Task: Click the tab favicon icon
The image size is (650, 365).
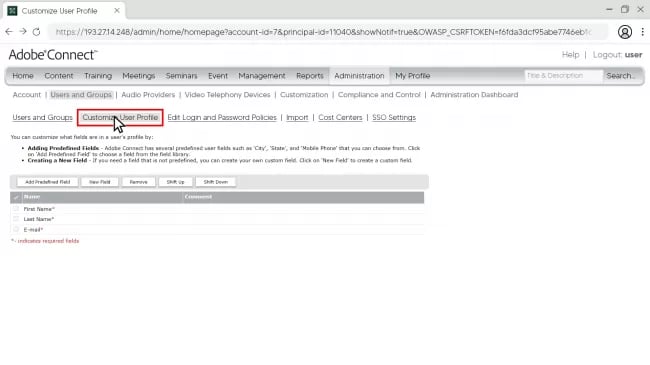Action: click(12, 11)
